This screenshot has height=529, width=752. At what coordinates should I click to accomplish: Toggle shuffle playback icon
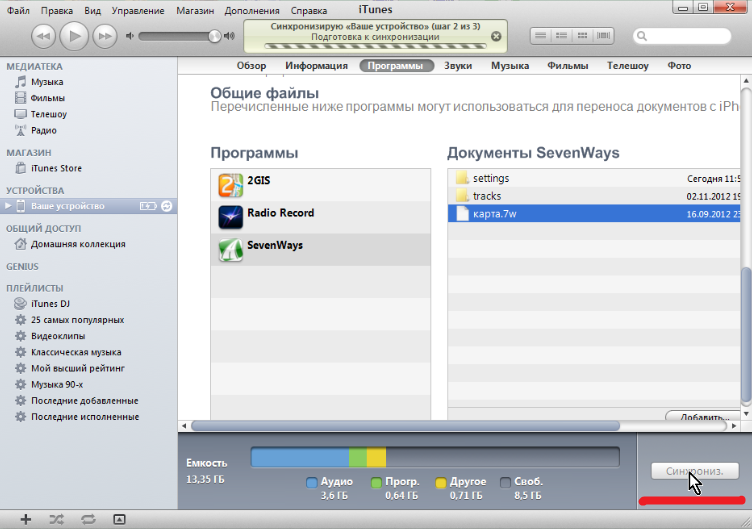(x=56, y=519)
